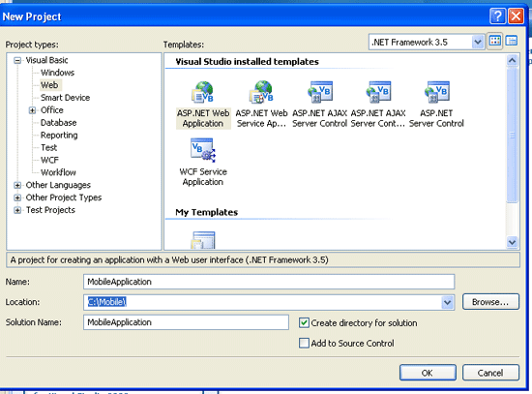This screenshot has width=532, height=394.
Task: Select the Workflow project type
Action: (58, 172)
